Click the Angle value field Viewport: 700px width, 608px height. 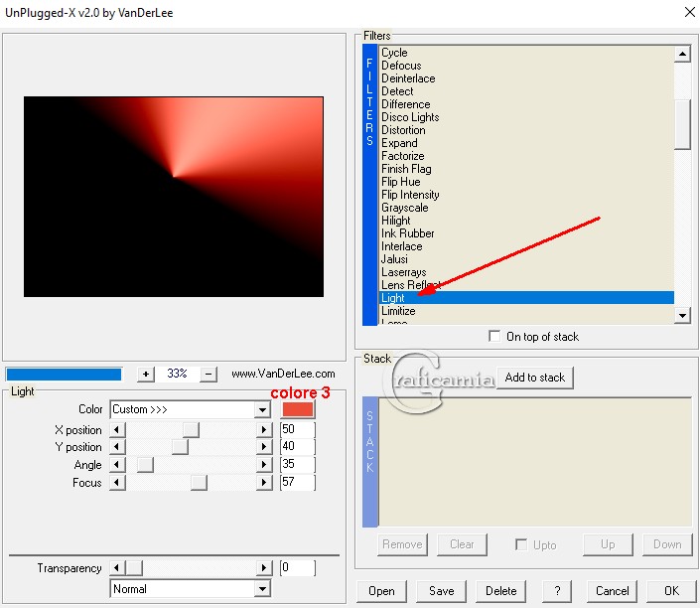[297, 464]
